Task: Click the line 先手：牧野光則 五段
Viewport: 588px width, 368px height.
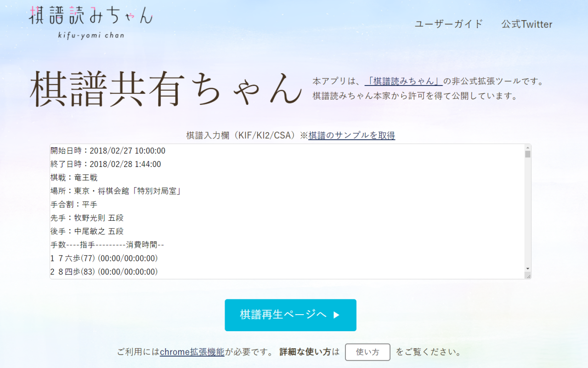Action: (x=87, y=218)
